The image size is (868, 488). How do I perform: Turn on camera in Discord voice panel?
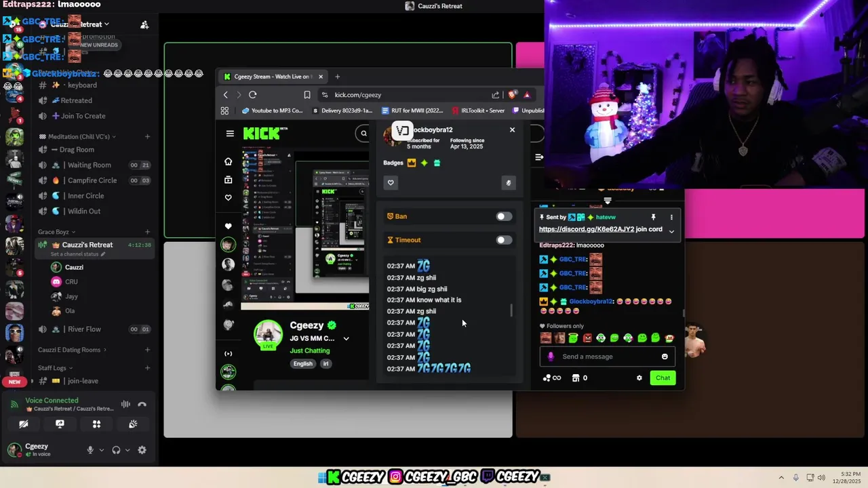(x=23, y=424)
